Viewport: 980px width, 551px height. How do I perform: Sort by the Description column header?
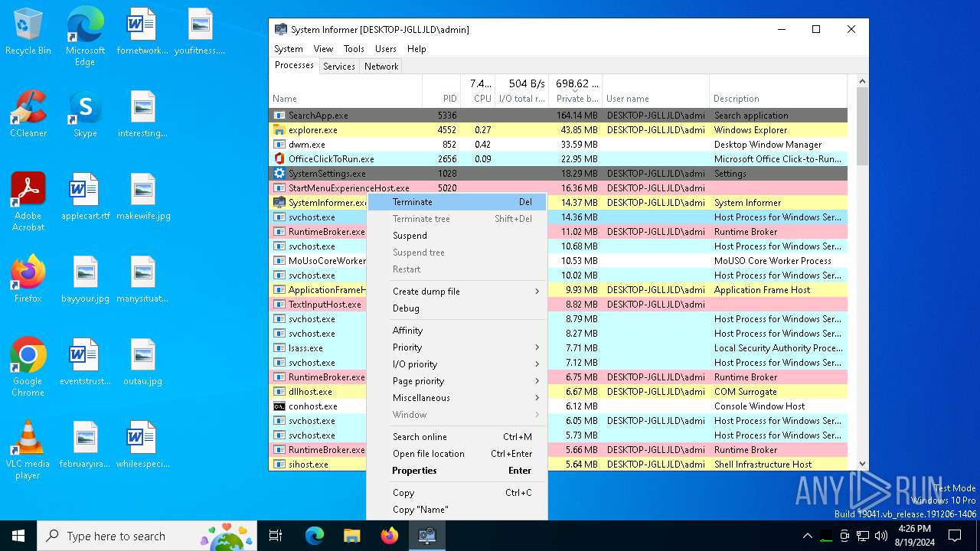click(x=779, y=91)
